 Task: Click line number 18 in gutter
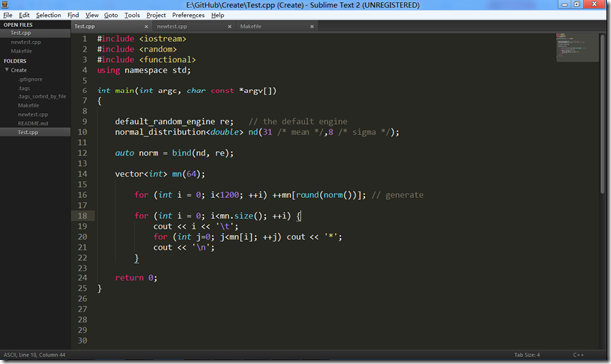click(x=82, y=216)
